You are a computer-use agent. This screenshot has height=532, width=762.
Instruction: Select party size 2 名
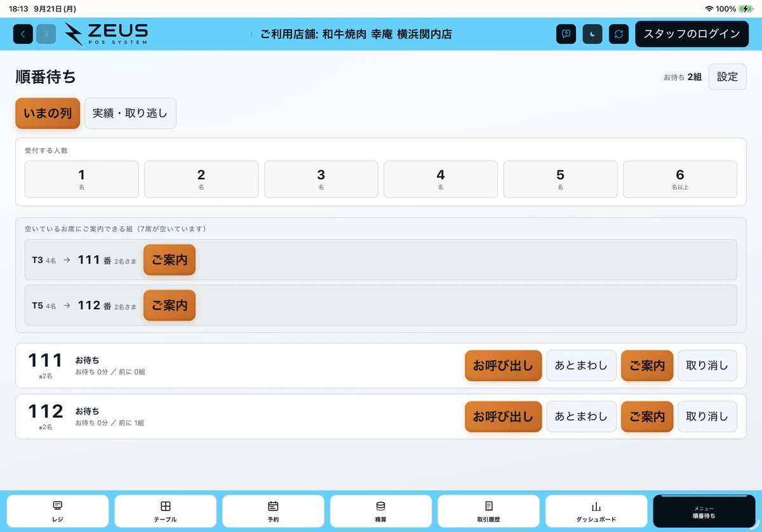pyautogui.click(x=201, y=180)
